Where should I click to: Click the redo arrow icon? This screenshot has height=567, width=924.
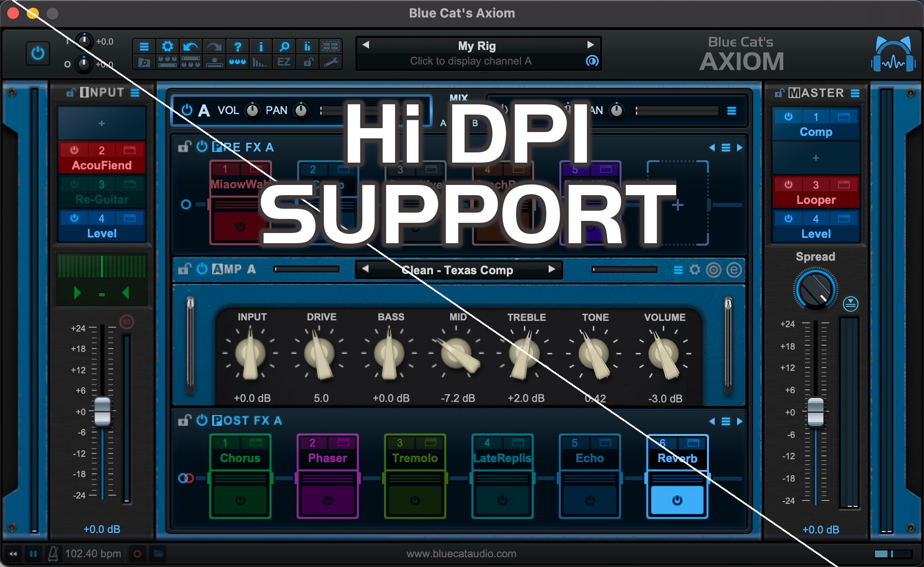tap(214, 47)
